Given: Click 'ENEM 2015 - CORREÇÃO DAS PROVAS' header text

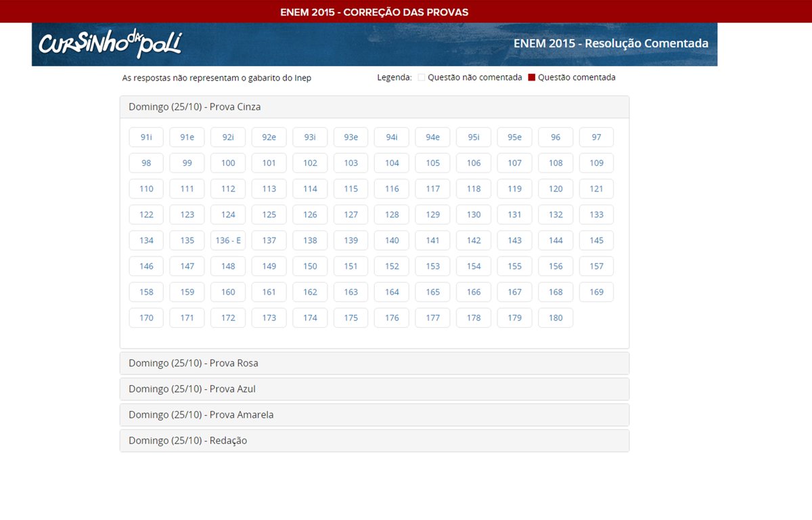Looking at the screenshot, I should coord(374,12).
